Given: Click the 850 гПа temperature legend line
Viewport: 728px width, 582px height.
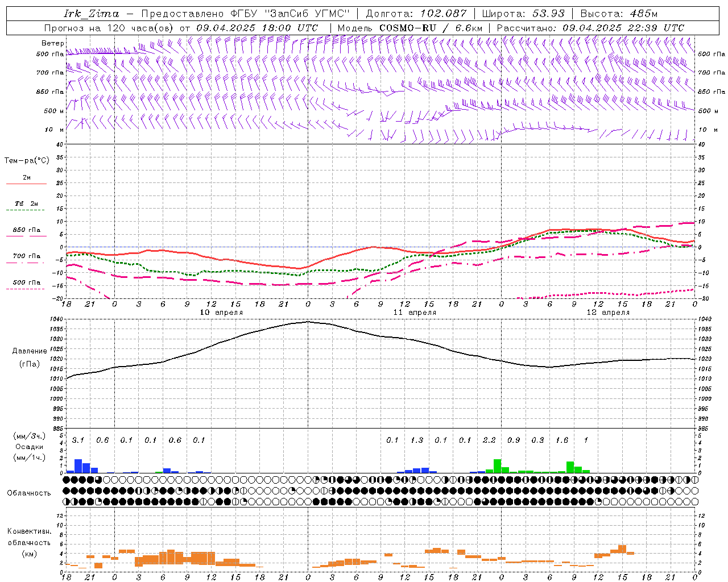Looking at the screenshot, I should 26,236.
